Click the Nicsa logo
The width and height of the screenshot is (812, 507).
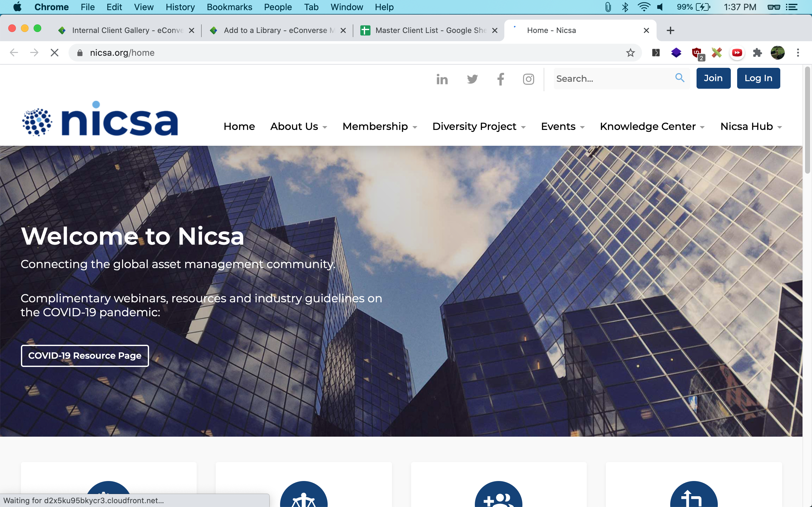point(100,119)
